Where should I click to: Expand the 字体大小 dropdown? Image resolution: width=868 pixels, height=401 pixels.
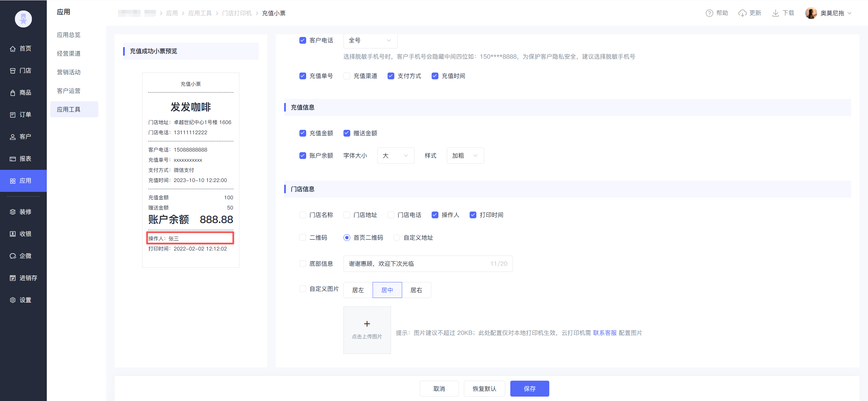pos(396,156)
